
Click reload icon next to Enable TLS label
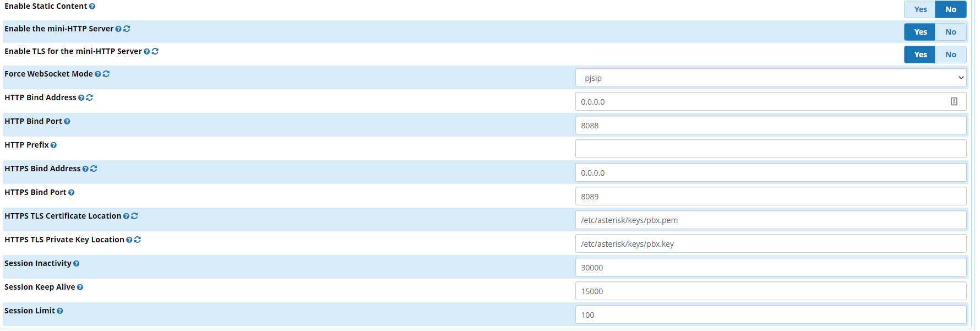(155, 51)
